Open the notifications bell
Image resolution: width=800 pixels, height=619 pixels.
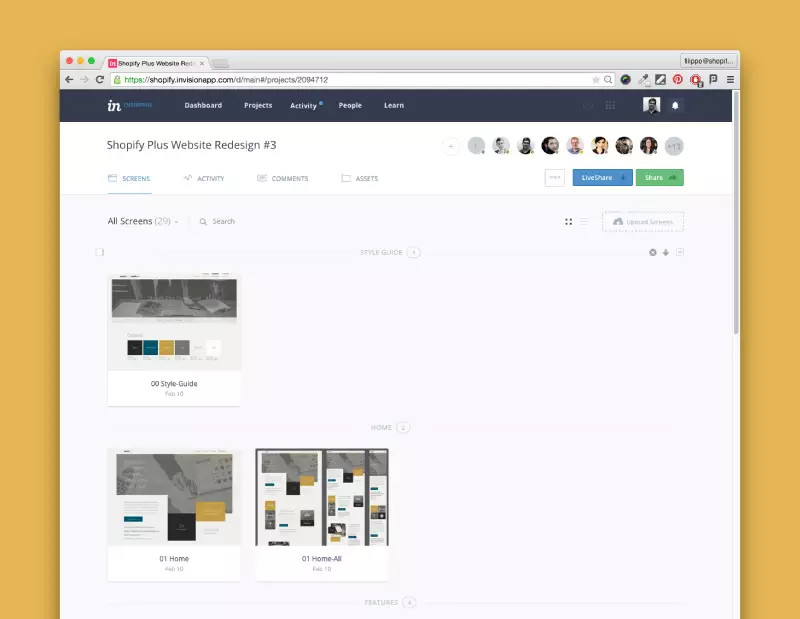pyautogui.click(x=675, y=105)
